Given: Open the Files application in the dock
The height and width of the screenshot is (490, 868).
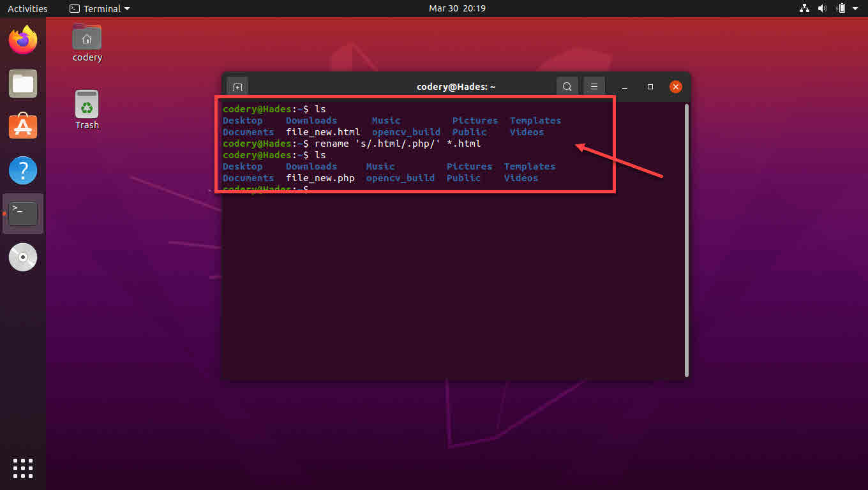Looking at the screenshot, I should pos(22,83).
